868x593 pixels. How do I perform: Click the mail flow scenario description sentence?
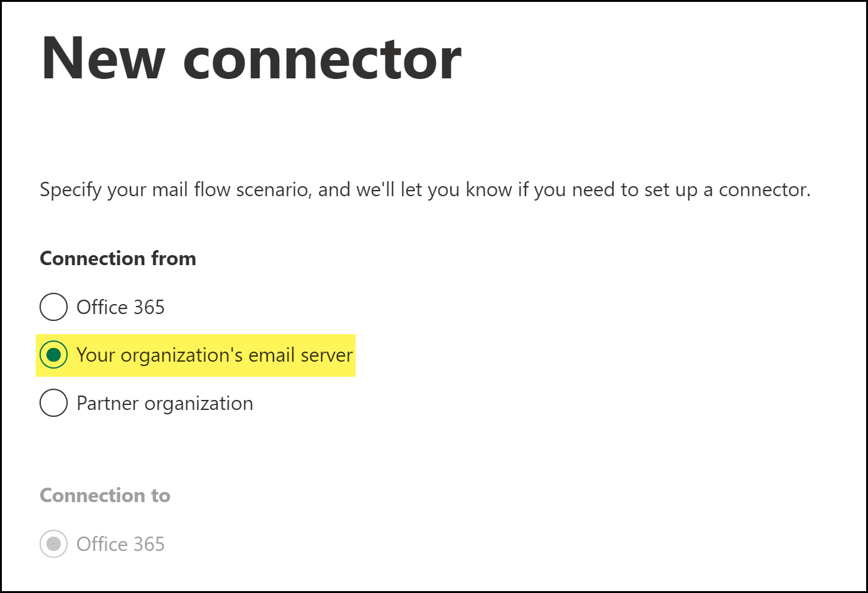click(425, 189)
